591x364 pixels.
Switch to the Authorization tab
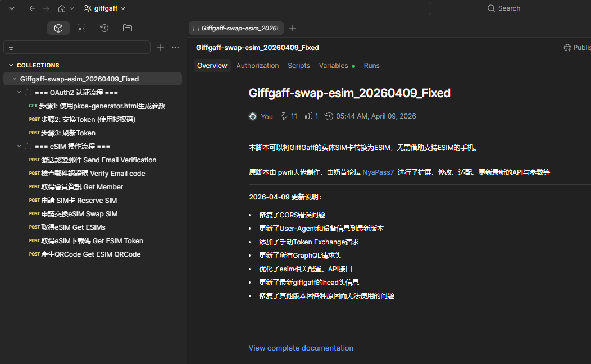[x=257, y=66]
